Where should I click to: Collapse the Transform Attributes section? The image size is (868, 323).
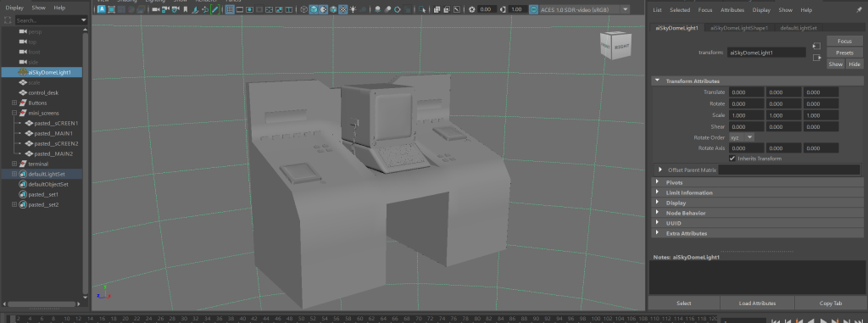pyautogui.click(x=658, y=81)
